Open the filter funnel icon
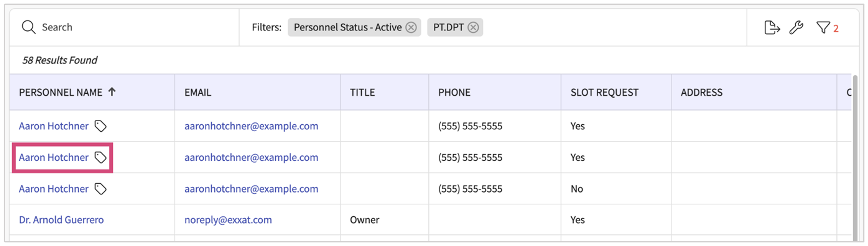The width and height of the screenshot is (868, 246). point(823,27)
